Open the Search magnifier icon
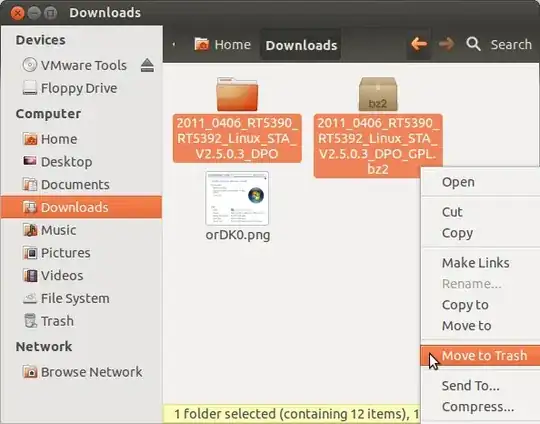Image resolution: width=540 pixels, height=424 pixels. (x=473, y=44)
